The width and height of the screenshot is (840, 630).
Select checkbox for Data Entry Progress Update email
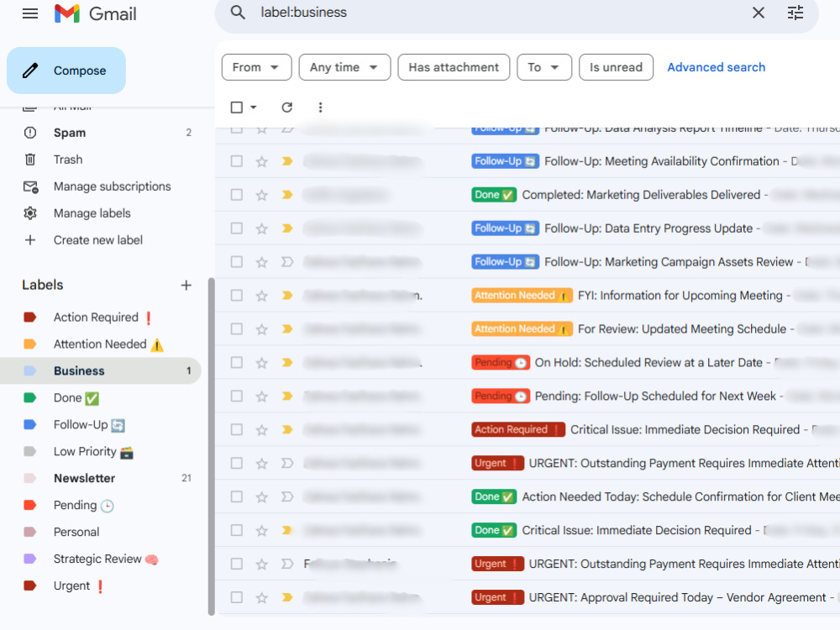click(x=236, y=228)
